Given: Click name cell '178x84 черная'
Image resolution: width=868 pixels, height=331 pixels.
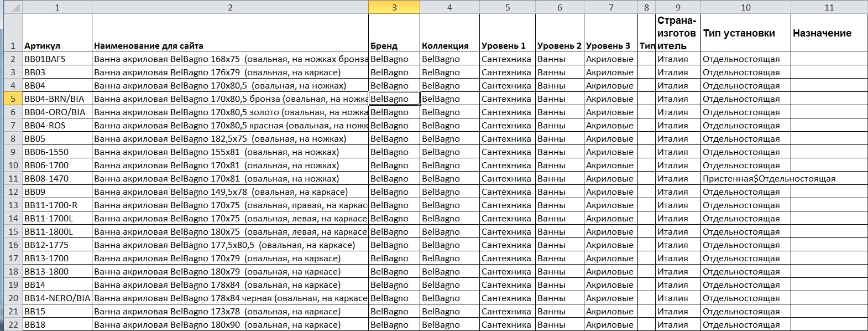Looking at the screenshot, I should (x=230, y=298).
